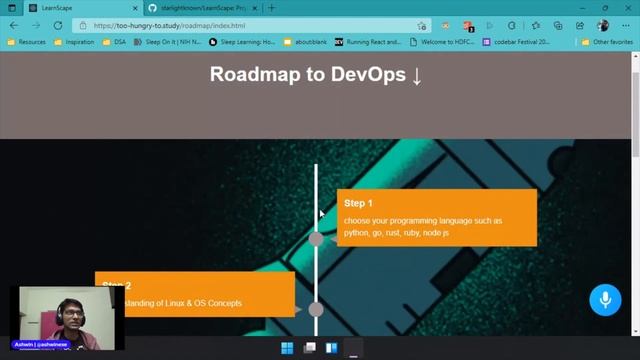Open the Widgets taskbar icon

point(331,348)
